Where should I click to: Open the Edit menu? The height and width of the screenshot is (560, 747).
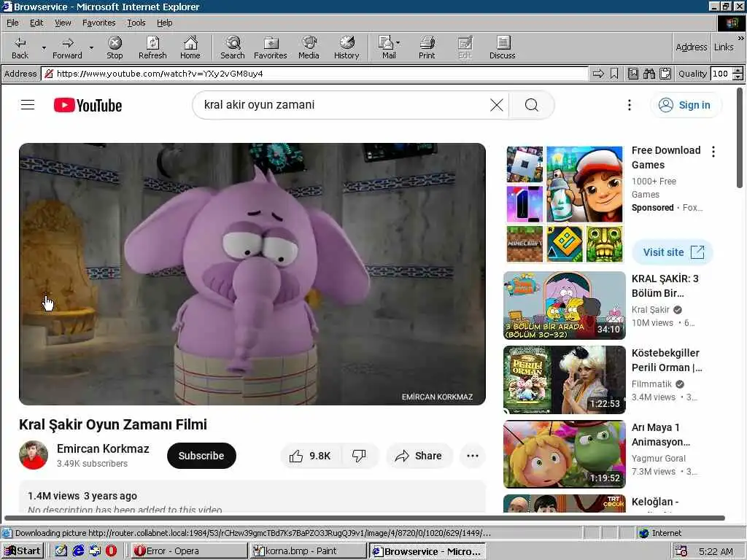click(36, 23)
